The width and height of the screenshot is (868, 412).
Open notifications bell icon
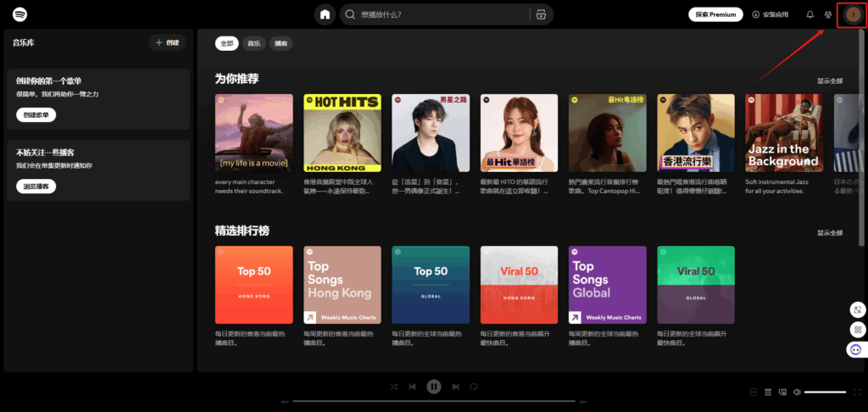(810, 14)
